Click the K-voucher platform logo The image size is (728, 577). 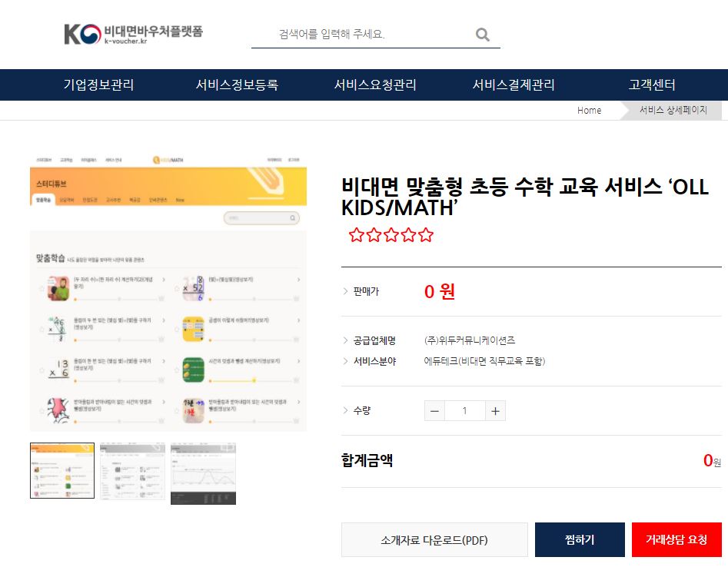coord(133,34)
